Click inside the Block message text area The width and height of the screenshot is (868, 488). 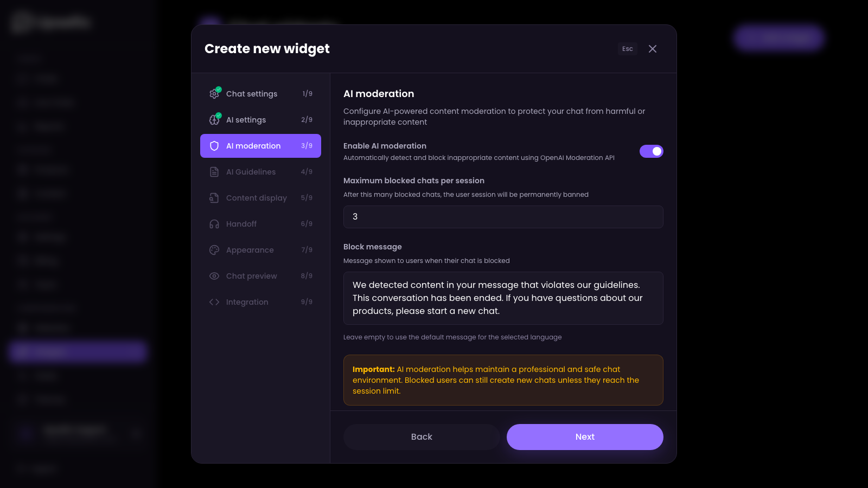[503, 298]
